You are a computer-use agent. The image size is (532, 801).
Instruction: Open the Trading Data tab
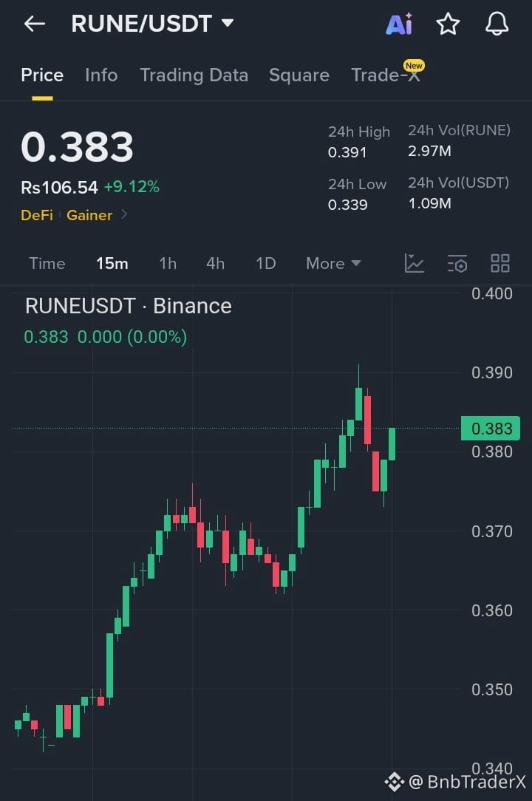click(194, 75)
